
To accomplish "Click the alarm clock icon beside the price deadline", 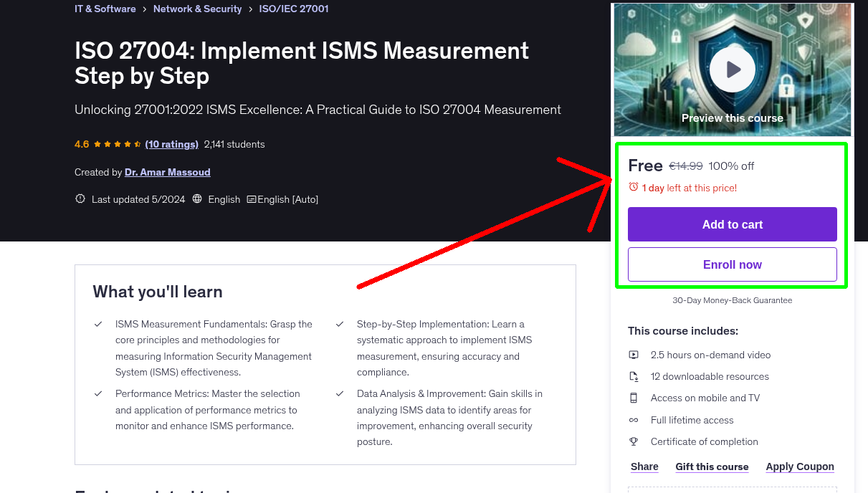I will [633, 186].
